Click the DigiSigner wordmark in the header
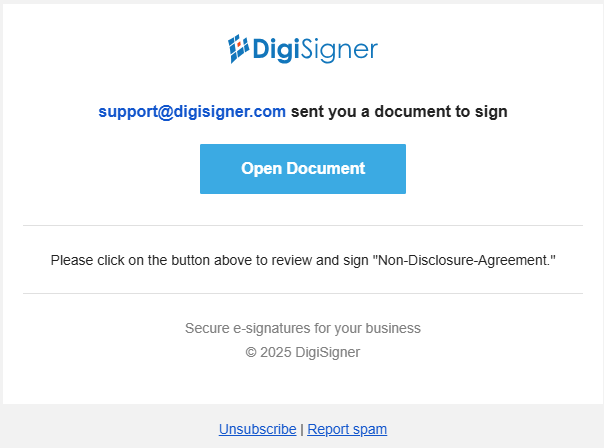 click(x=315, y=50)
